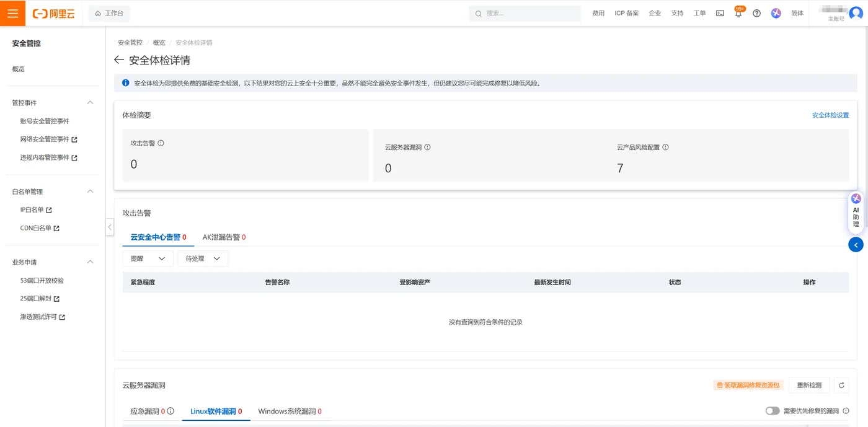Click the 阿里云 logo
Image resolution: width=868 pixels, height=427 pixels.
click(x=54, y=13)
